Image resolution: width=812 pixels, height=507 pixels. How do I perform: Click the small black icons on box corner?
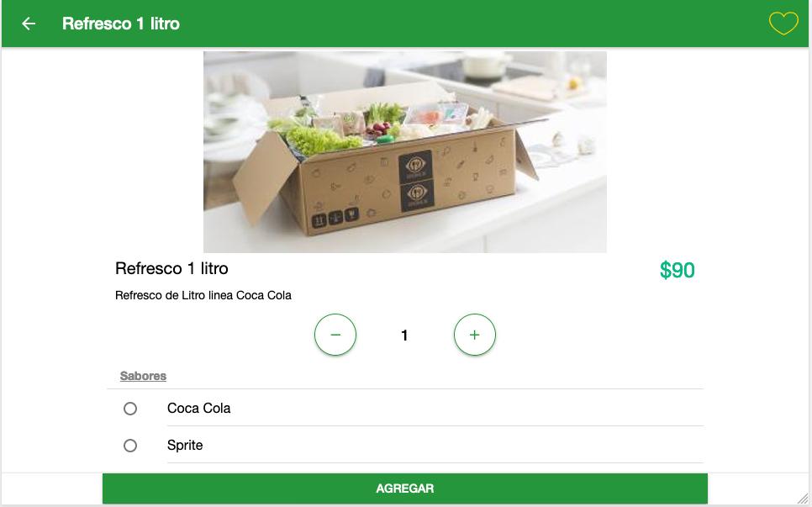[x=335, y=217]
